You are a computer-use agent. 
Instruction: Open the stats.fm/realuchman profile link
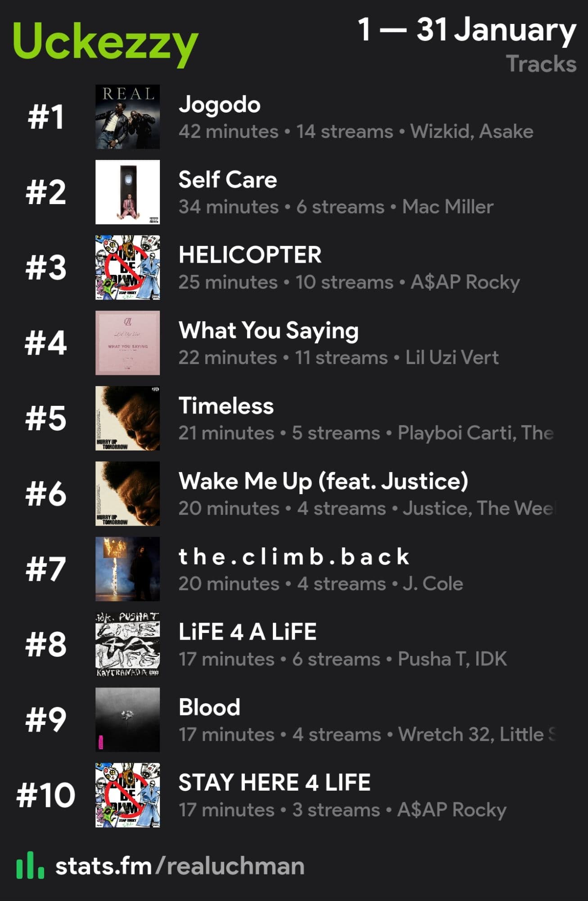180,866
